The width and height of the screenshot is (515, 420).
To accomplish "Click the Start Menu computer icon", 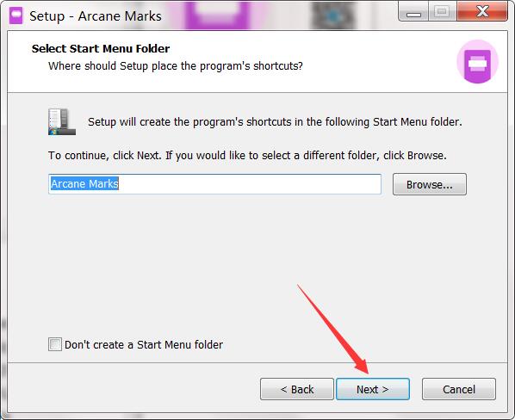I will [x=62, y=121].
